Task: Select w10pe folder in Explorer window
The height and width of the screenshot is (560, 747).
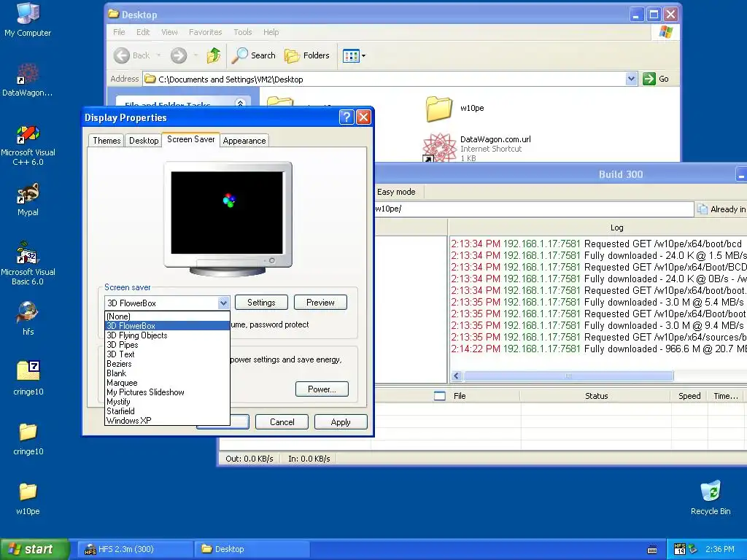Action: click(454, 109)
